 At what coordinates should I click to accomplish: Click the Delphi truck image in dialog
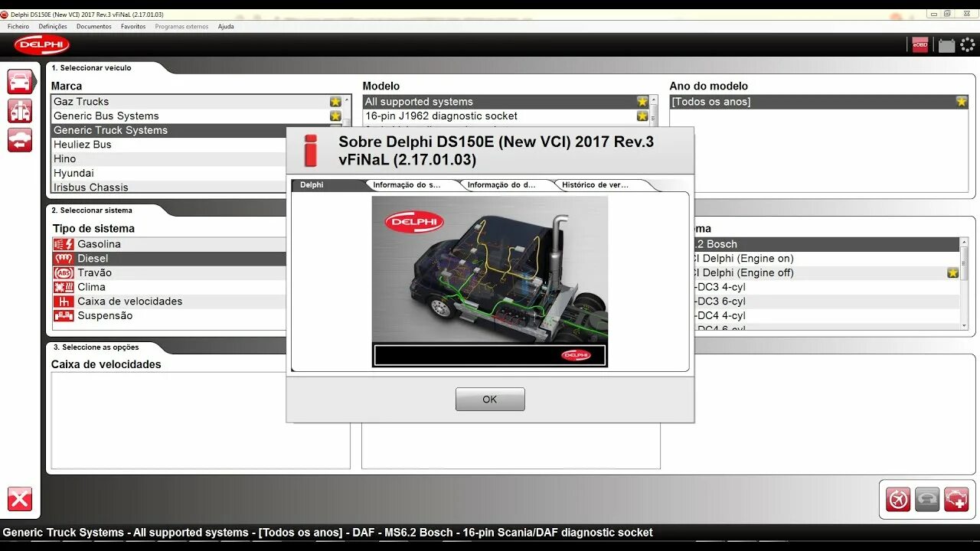(490, 282)
